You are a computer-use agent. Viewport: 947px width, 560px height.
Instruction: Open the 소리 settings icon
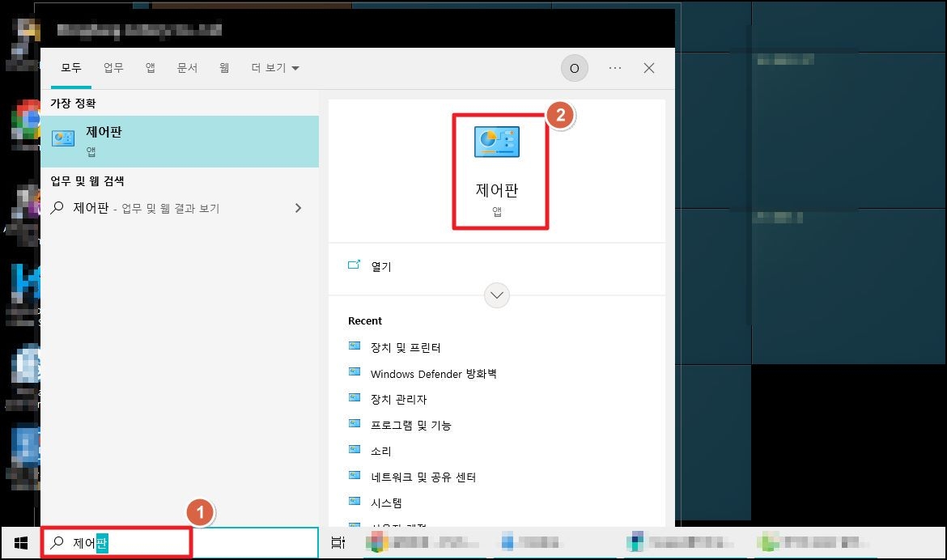tap(355, 451)
